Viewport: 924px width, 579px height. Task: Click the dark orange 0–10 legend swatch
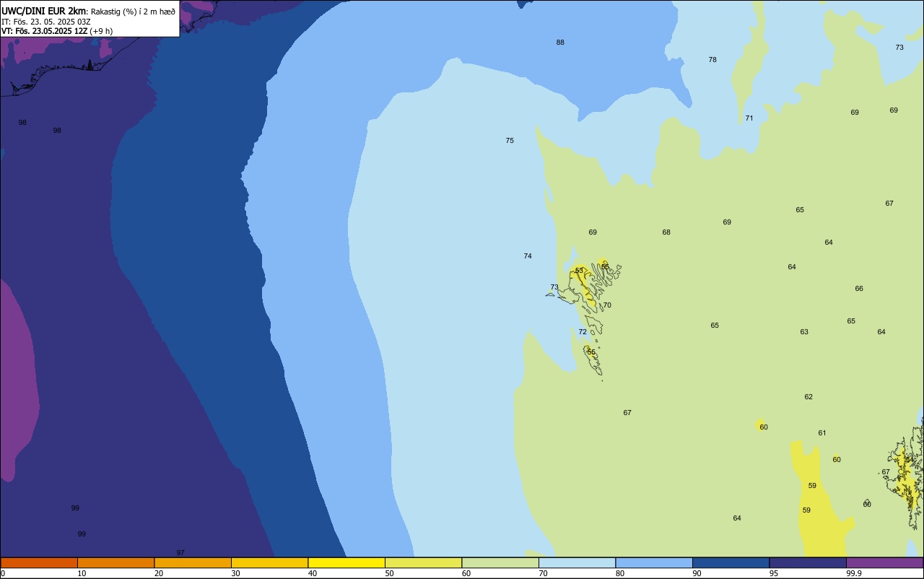tap(39, 562)
